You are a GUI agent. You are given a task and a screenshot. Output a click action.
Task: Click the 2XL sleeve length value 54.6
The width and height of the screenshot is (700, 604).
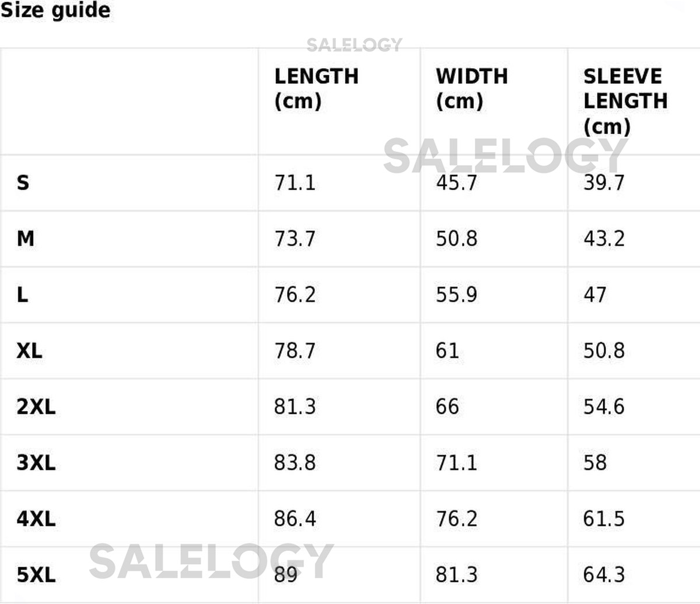[604, 407]
